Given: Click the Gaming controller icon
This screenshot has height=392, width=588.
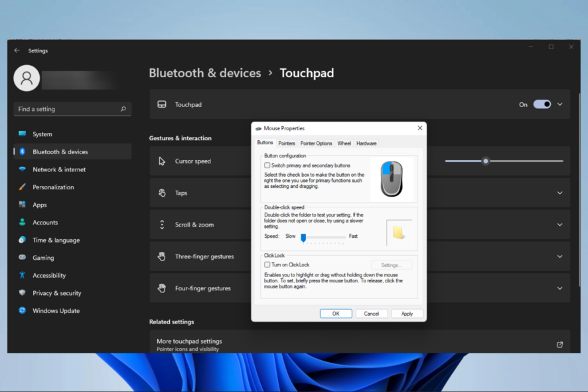Looking at the screenshot, I should (x=22, y=257).
